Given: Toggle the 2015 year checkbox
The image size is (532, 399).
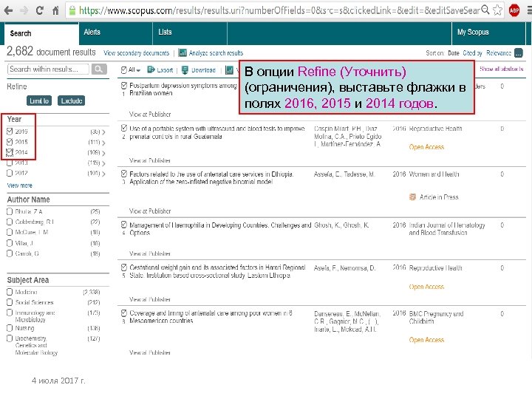Looking at the screenshot, I should pos(10,142).
